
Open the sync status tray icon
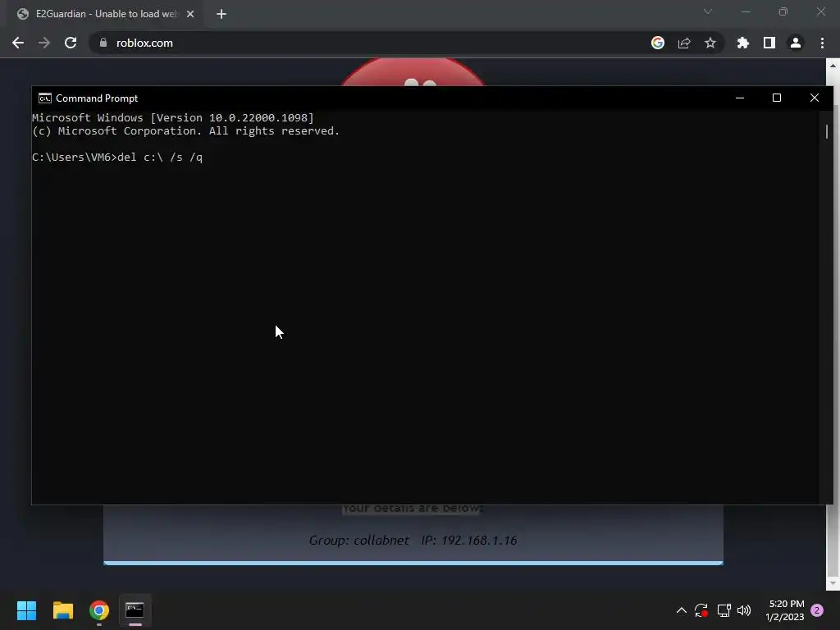coord(701,610)
